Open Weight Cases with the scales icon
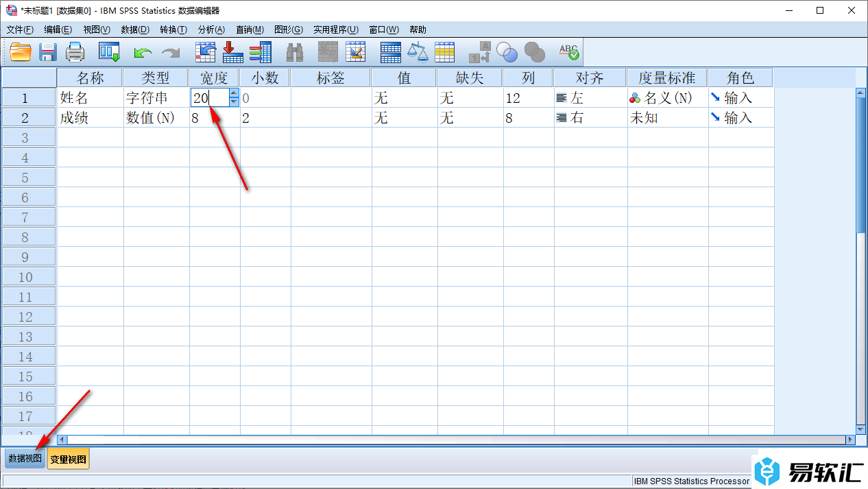868x489 pixels. (418, 52)
